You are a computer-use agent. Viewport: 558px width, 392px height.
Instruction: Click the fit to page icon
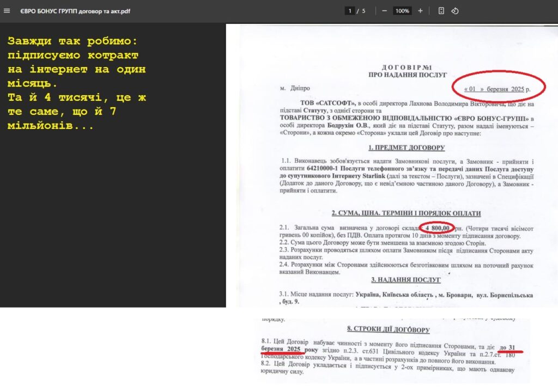pos(441,11)
